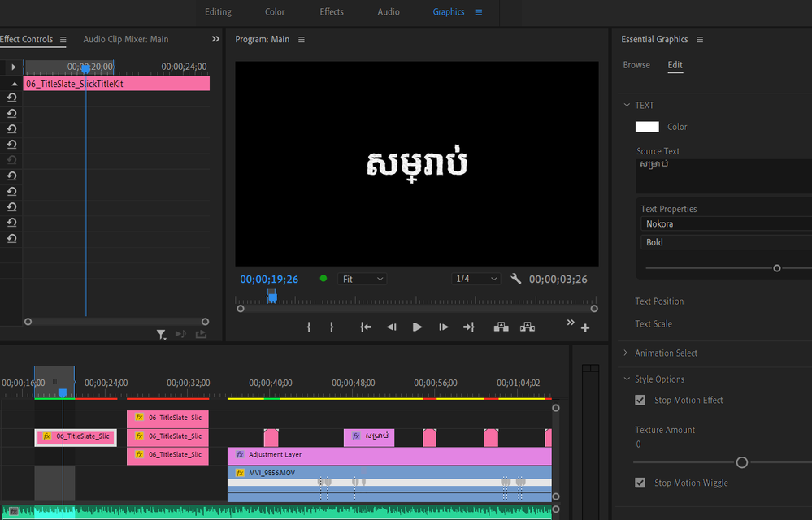Show more transport buttons in Program monitor
The width and height of the screenshot is (812, 520).
click(x=570, y=323)
